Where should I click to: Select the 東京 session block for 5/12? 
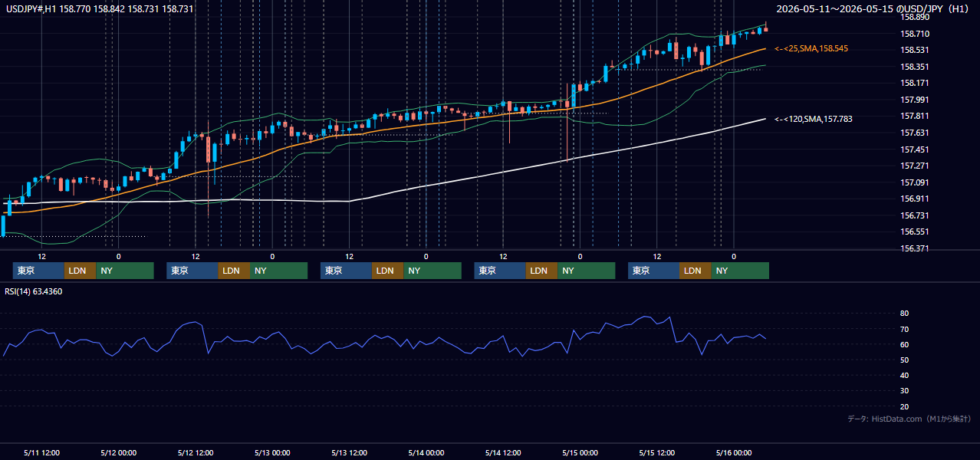tap(192, 271)
